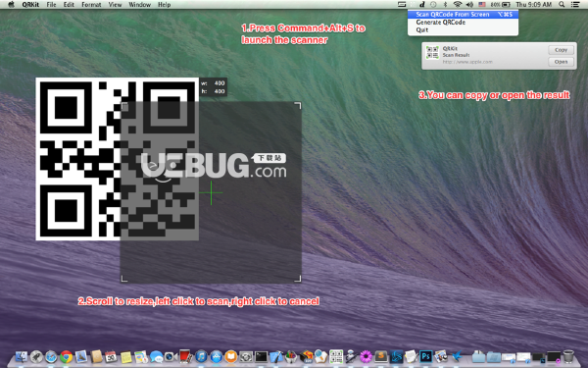
Task: Open the Help menu
Action: tap(164, 5)
